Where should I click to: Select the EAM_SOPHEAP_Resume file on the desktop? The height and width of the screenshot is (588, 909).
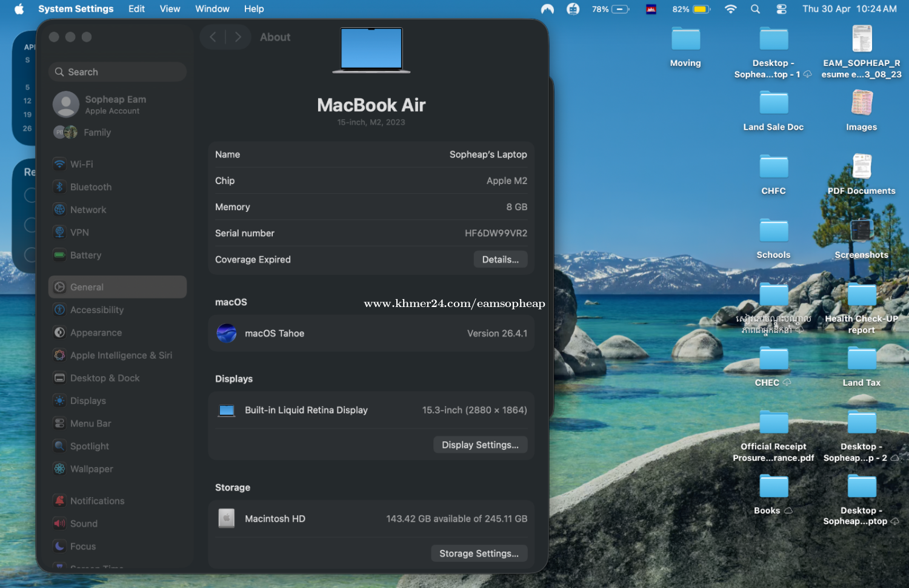tap(862, 53)
